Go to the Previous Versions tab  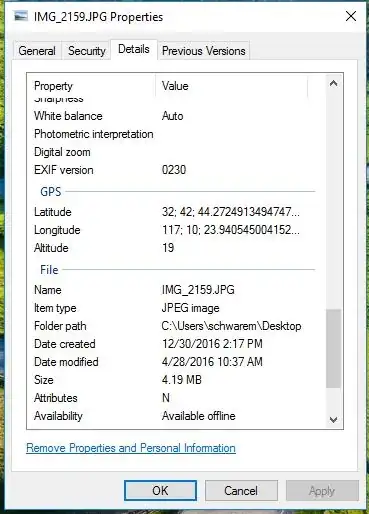point(204,51)
